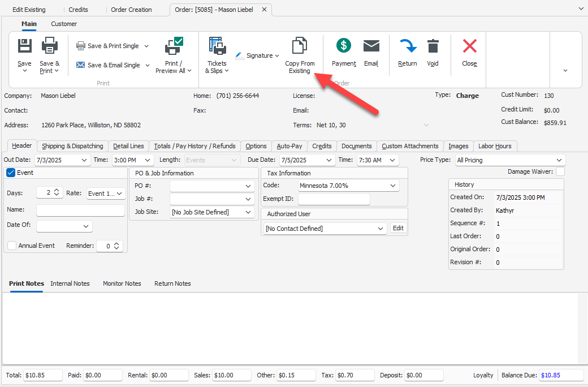588x387 pixels.
Task: Switch to the Credits tab under Header row
Action: [x=322, y=146]
